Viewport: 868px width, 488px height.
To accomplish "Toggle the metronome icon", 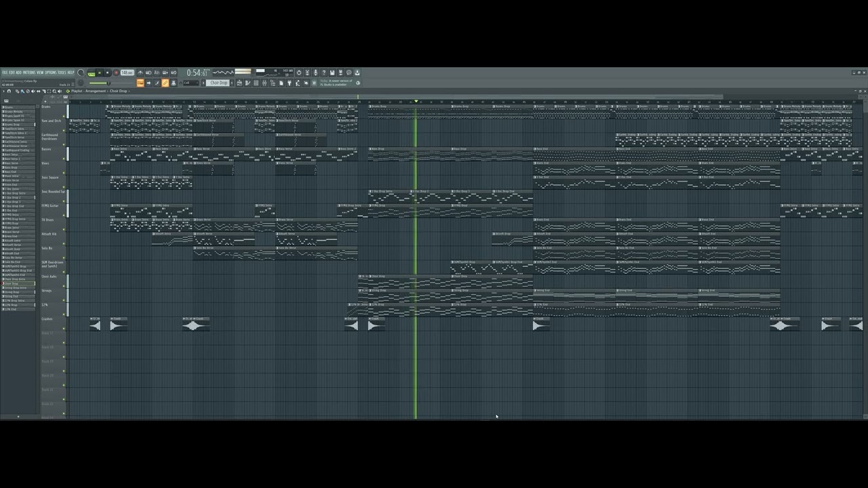I will tap(140, 73).
